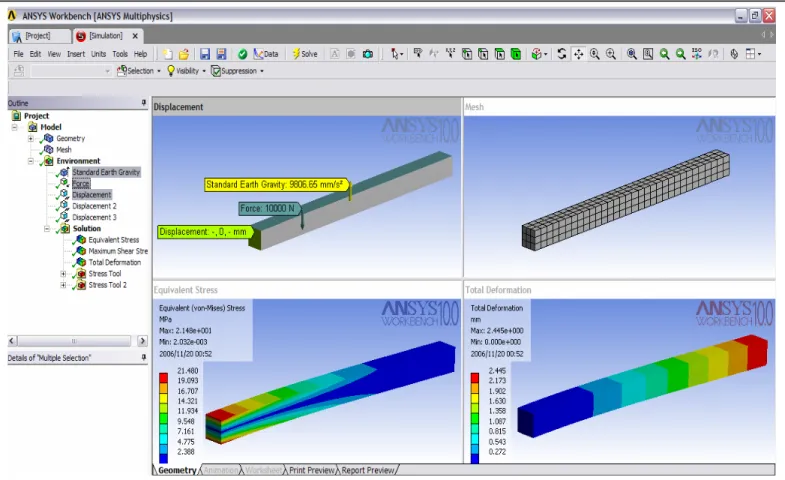Go to the Next View green magnifier

point(680,54)
